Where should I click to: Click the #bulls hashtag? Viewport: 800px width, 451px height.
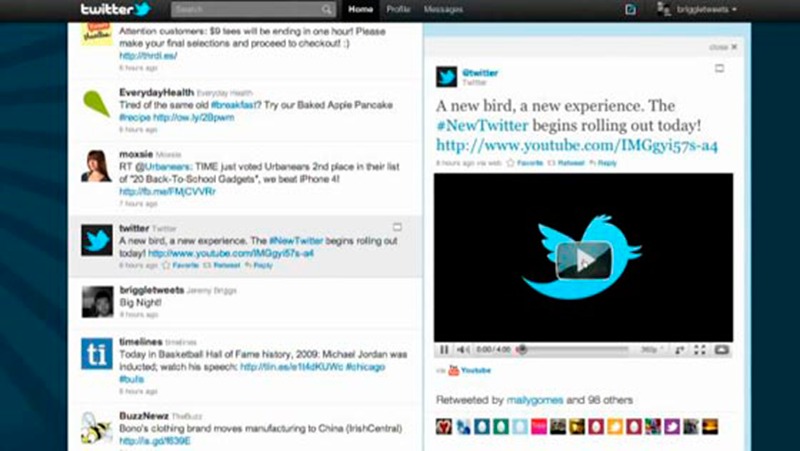[131, 379]
